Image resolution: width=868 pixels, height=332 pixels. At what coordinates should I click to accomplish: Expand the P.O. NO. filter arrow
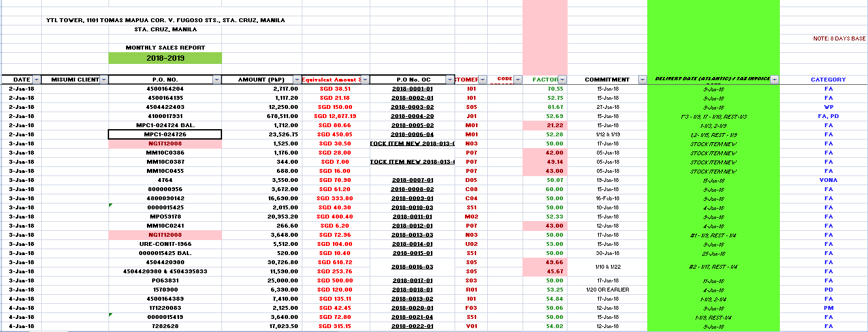(217, 80)
